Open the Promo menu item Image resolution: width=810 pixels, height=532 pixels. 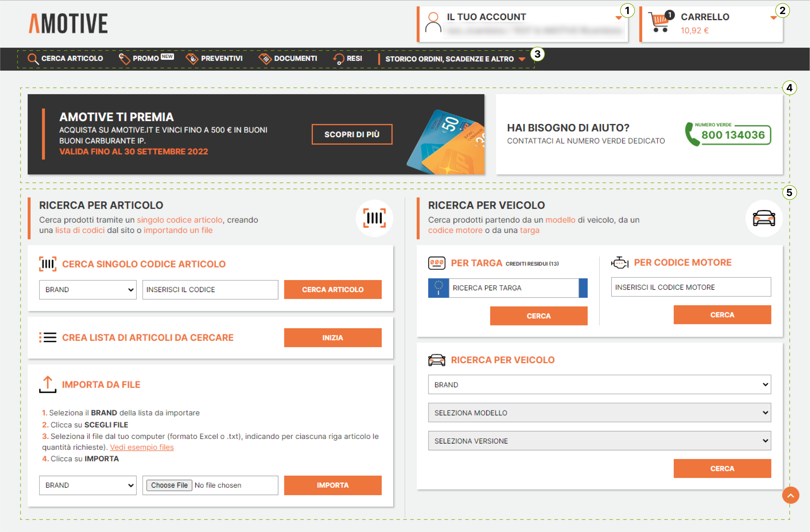coord(146,59)
